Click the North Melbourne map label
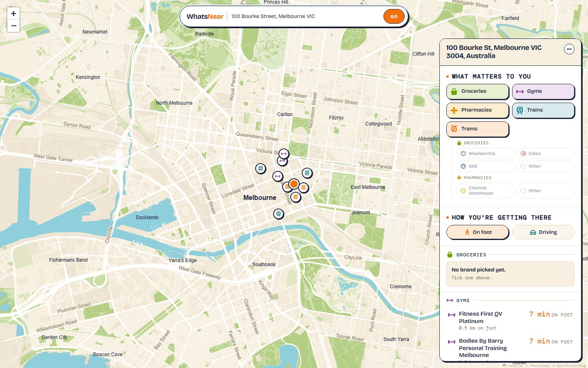Viewport: 588px width, 368px height. 174,103
